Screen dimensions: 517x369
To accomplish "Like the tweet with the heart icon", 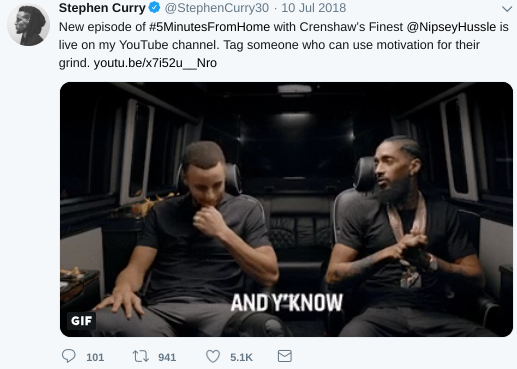I will coord(213,356).
